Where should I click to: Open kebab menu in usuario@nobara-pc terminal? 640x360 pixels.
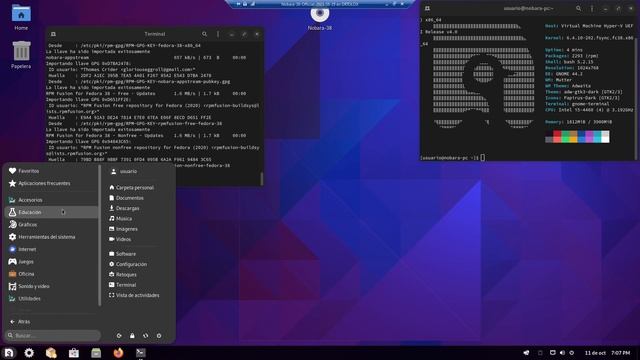click(592, 8)
